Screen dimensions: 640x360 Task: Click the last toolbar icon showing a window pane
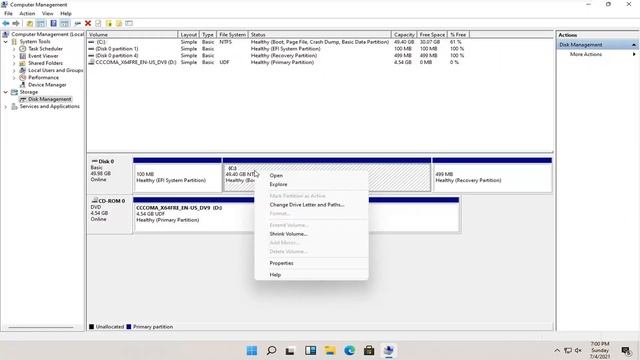point(129,24)
